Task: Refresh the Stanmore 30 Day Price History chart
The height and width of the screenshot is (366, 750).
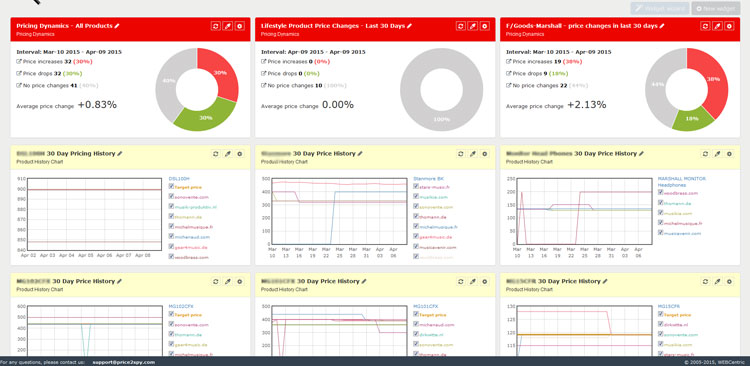Action: point(461,154)
